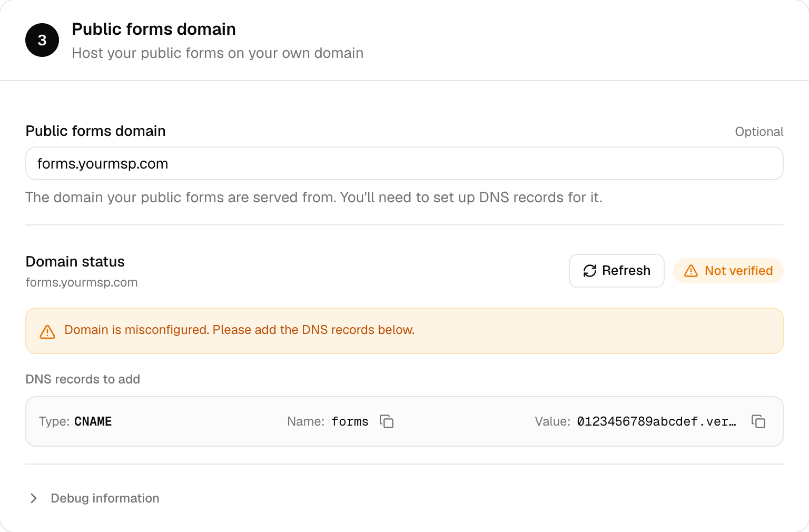The height and width of the screenshot is (532, 809).
Task: Copy the CNAME record value
Action: tap(758, 421)
